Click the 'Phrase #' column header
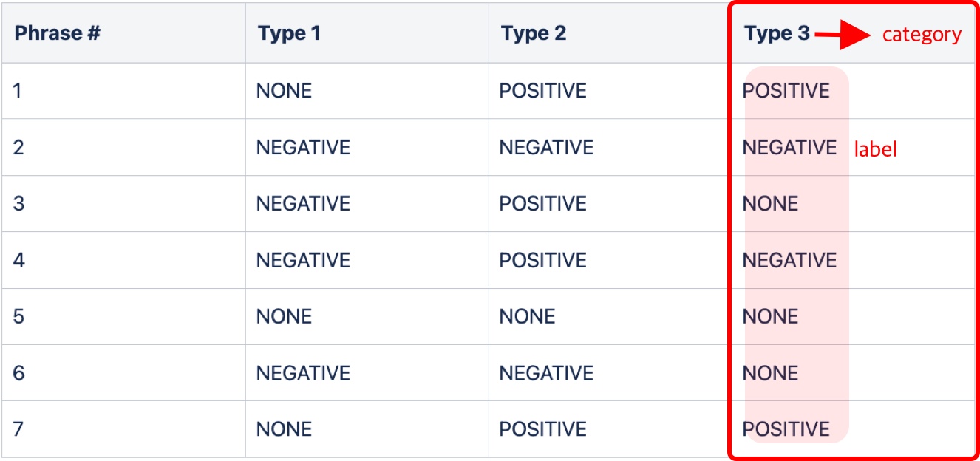 pyautogui.click(x=58, y=33)
